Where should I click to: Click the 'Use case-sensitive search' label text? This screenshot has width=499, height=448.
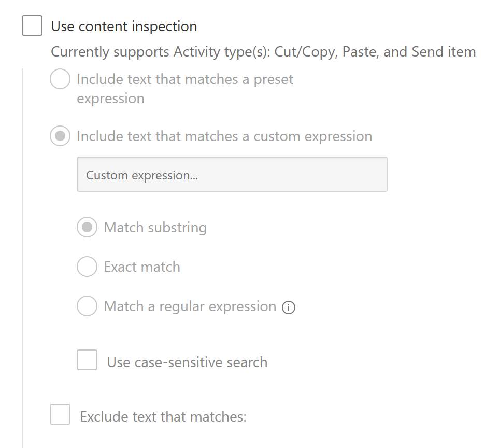tap(187, 362)
